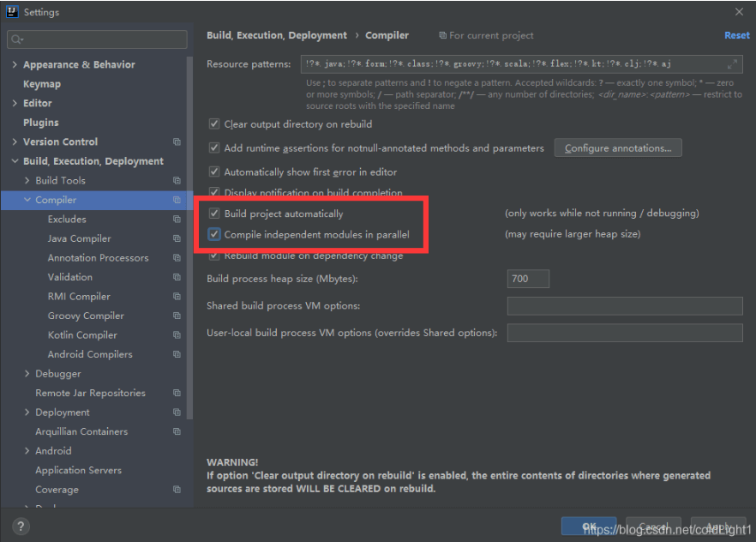Click the settings tree vertical scrollbar
The width and height of the screenshot is (756, 542).
(x=190, y=238)
